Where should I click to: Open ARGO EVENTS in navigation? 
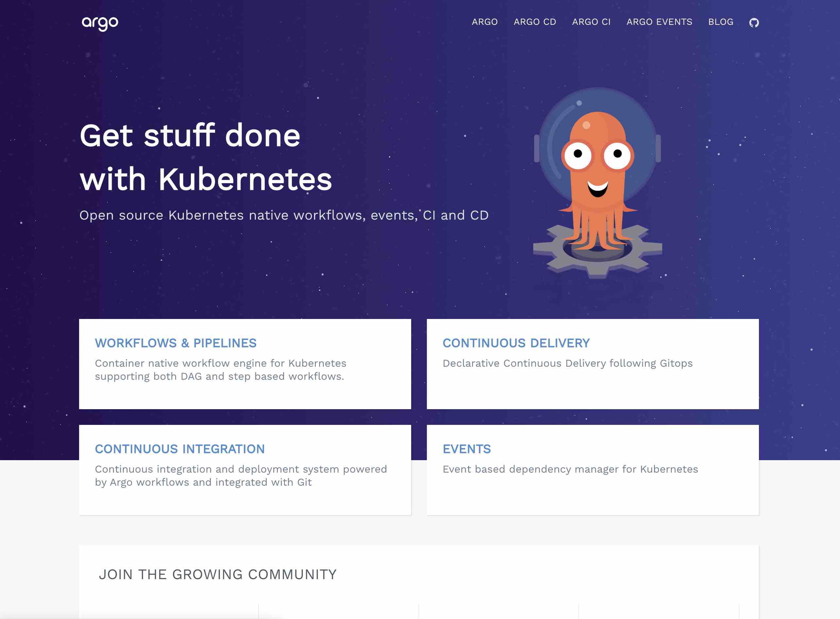click(659, 22)
